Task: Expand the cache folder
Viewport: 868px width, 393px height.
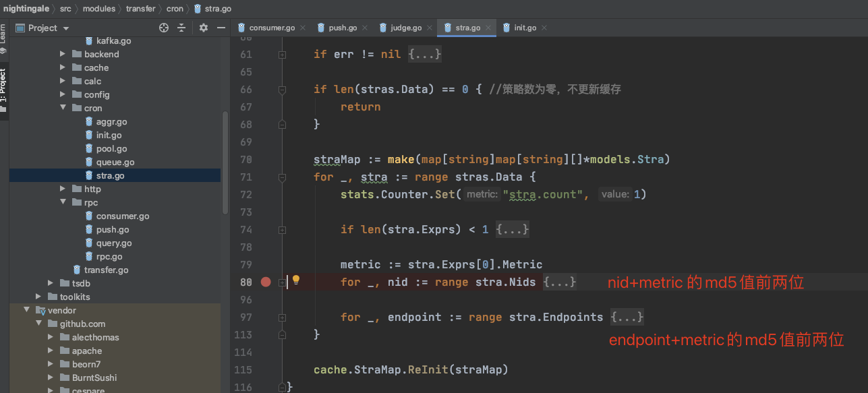Action: tap(63, 67)
